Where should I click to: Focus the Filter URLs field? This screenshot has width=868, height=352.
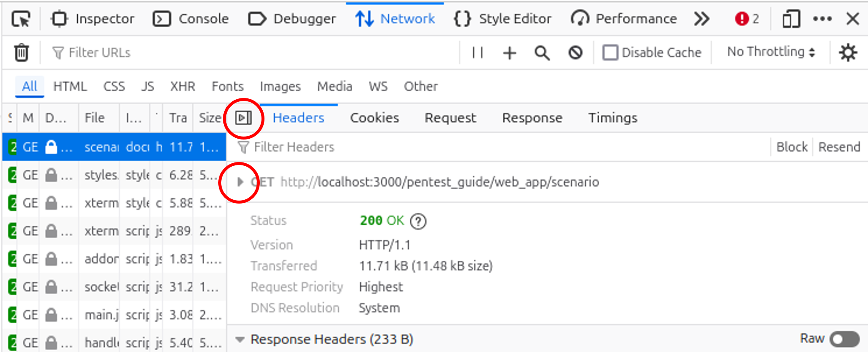tap(254, 53)
